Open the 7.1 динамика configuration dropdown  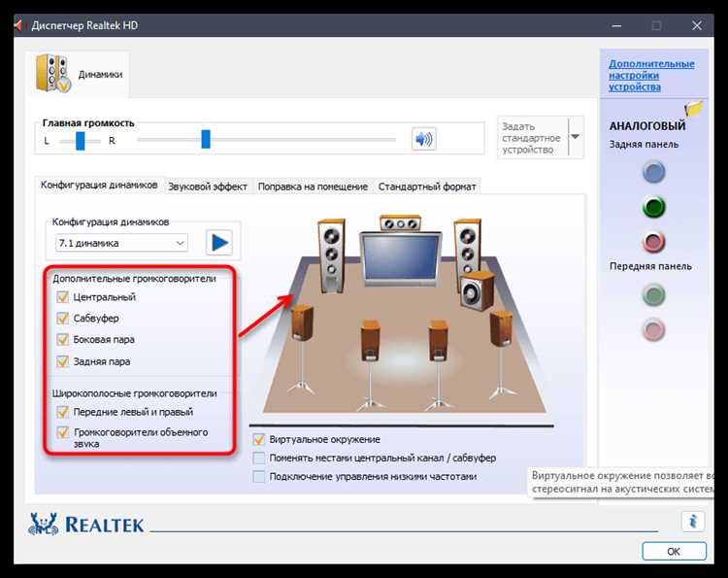point(121,243)
